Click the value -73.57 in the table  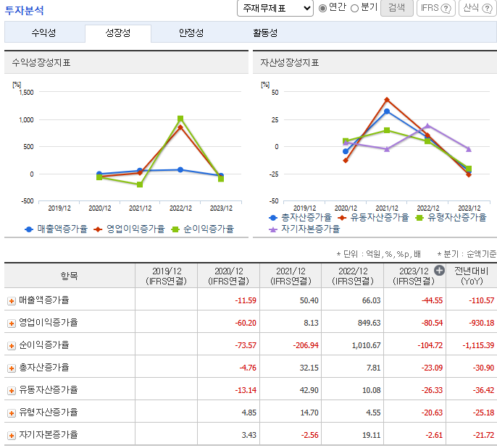[246, 346]
